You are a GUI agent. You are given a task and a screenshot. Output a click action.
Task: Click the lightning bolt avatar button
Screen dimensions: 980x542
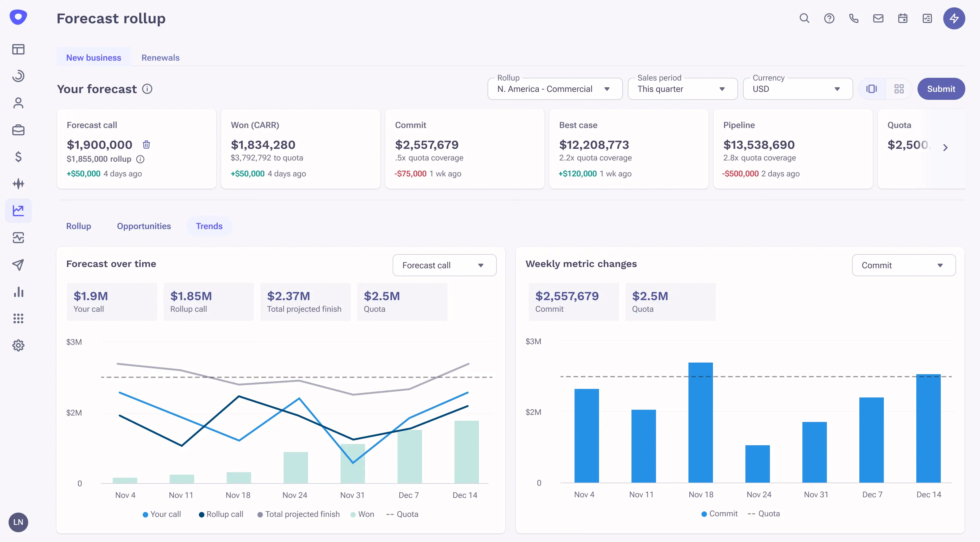(x=954, y=18)
